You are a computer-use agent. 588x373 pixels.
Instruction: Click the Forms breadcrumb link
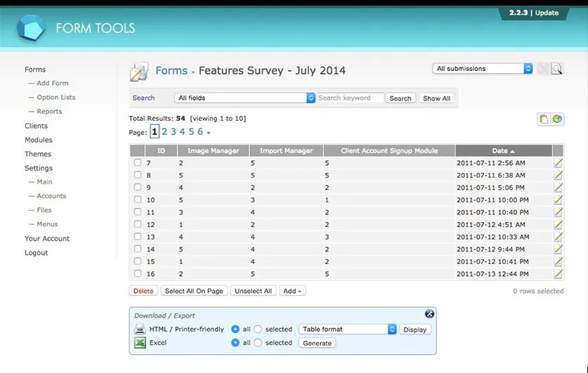click(171, 70)
